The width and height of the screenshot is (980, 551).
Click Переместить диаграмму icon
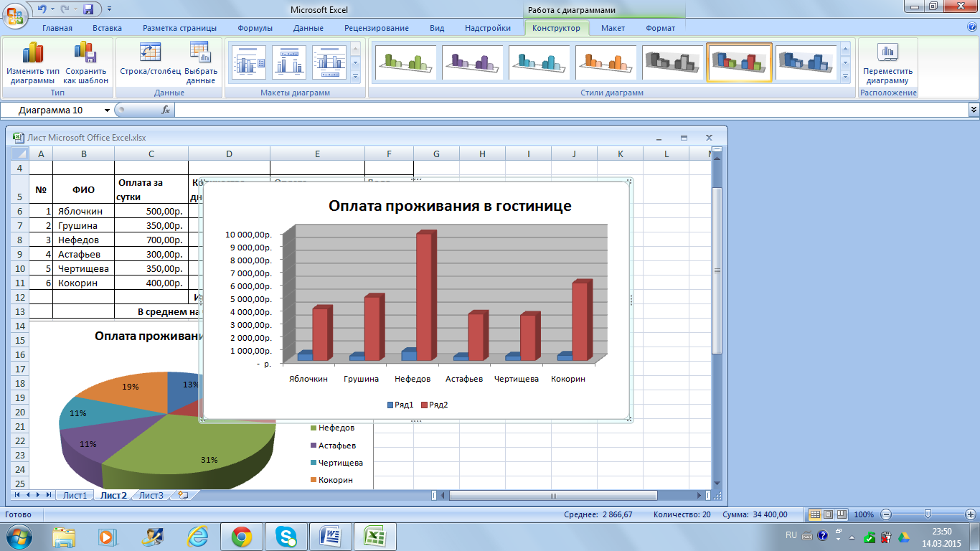pyautogui.click(x=887, y=63)
